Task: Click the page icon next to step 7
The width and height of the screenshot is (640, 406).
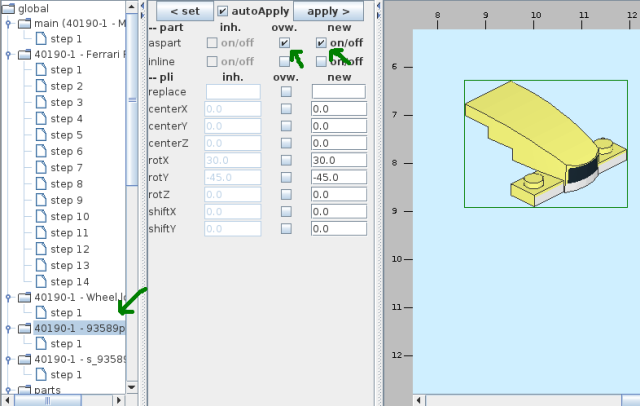Action: click(x=41, y=167)
